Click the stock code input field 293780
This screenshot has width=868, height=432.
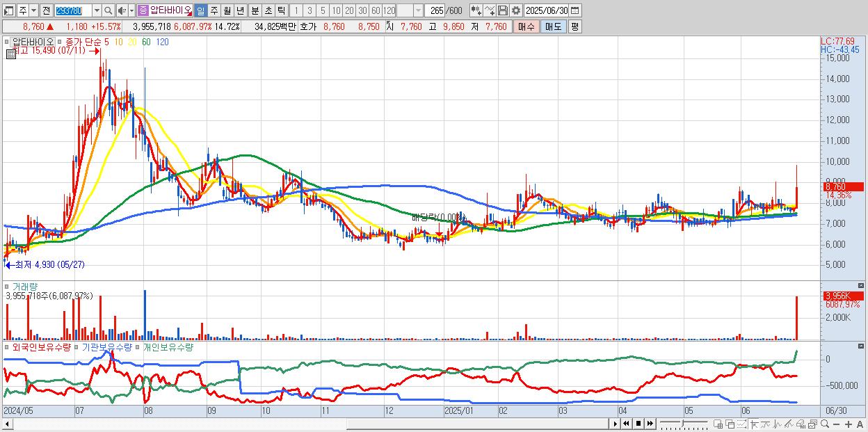[72, 10]
